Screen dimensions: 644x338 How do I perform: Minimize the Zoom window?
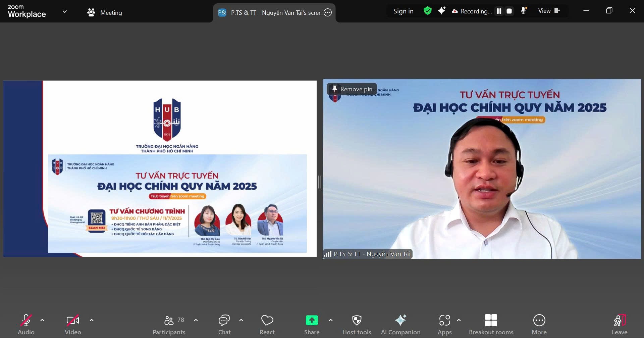point(586,11)
